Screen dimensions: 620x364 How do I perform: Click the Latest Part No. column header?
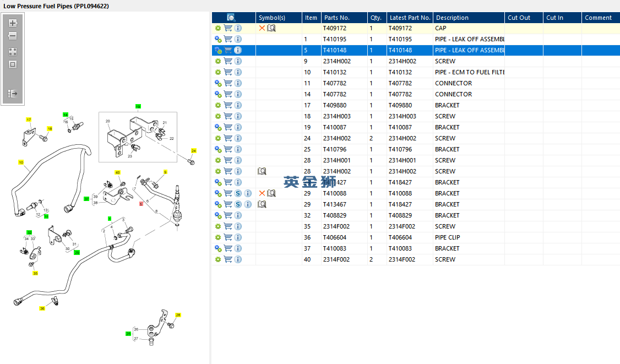point(410,18)
